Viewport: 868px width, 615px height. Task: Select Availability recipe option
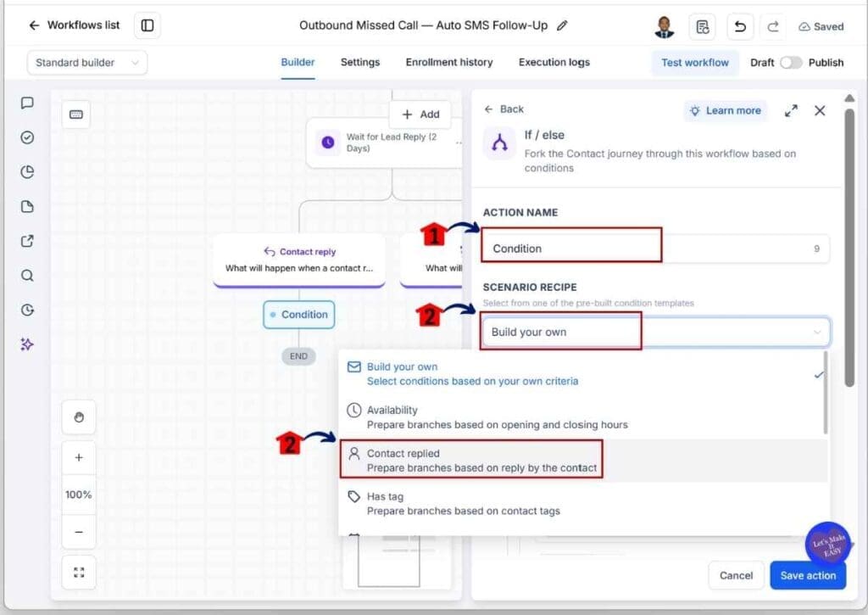(582, 417)
